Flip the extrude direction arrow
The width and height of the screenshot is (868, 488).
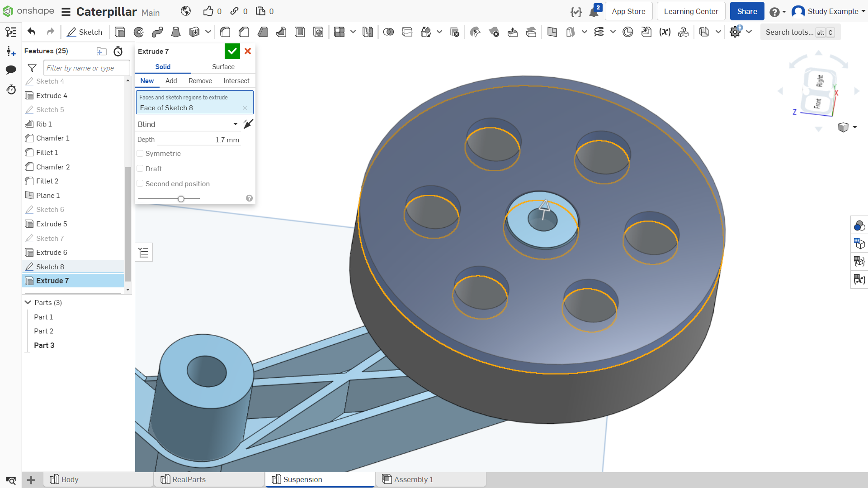(x=248, y=124)
